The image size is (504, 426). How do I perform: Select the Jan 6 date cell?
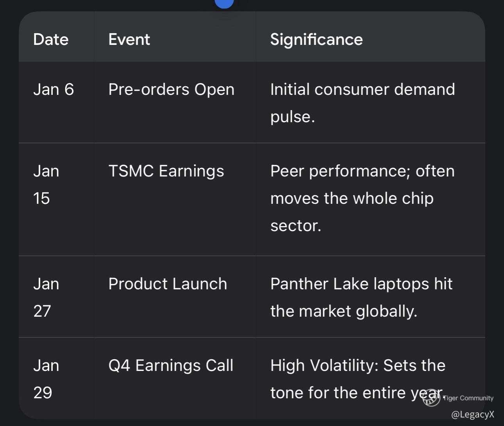click(x=54, y=89)
